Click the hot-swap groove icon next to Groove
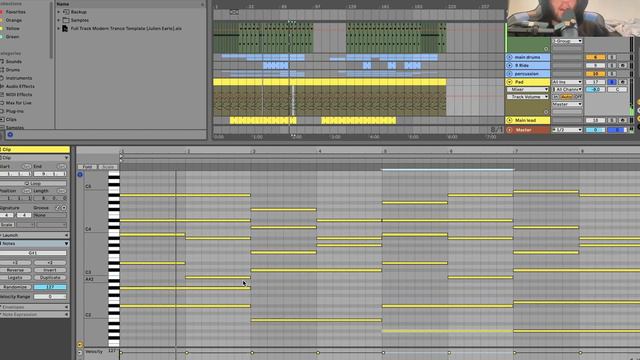Image resolution: width=640 pixels, height=360 pixels. (64, 208)
